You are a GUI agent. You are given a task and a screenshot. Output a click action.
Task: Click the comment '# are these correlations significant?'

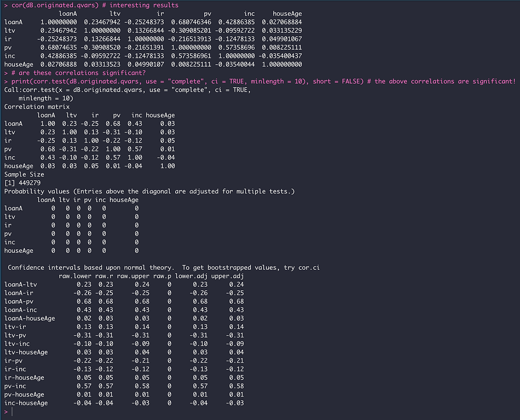[x=79, y=73]
